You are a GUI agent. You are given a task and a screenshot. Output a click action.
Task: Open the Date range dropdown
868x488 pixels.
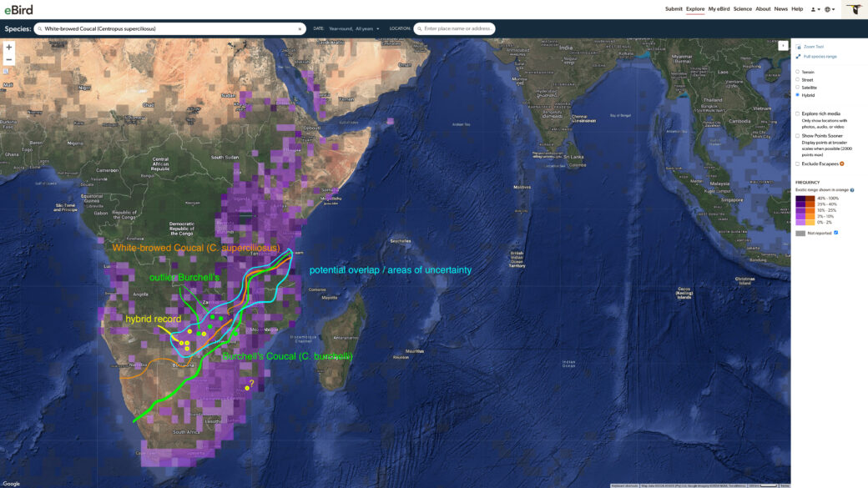pyautogui.click(x=354, y=29)
